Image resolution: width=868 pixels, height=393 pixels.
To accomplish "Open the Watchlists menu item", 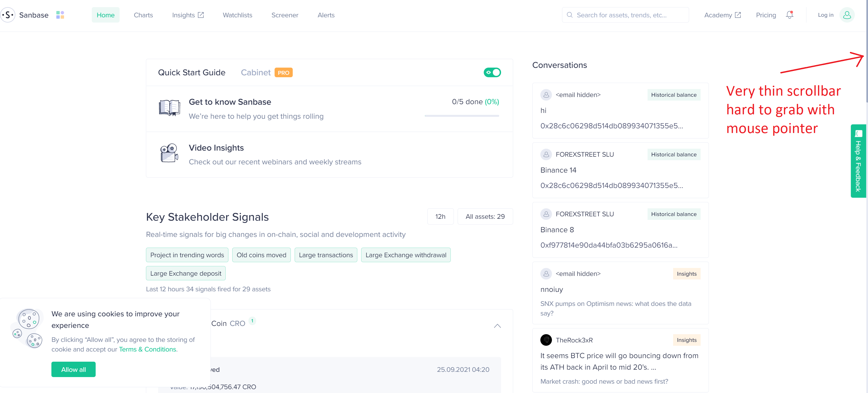I will (x=237, y=15).
